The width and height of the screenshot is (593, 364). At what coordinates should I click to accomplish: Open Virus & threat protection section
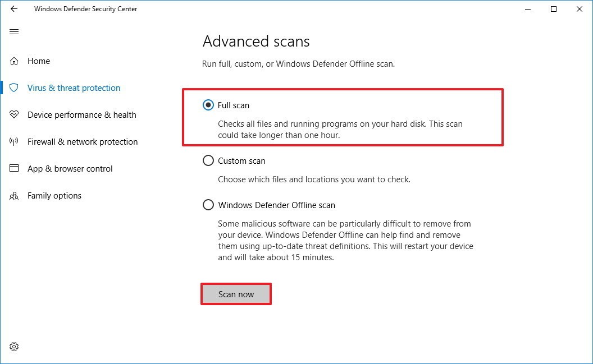pos(74,88)
